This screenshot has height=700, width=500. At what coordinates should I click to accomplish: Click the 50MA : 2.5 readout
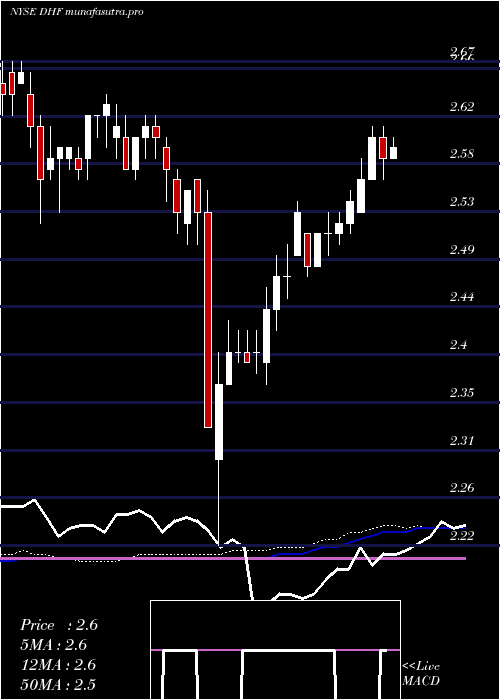(58, 685)
